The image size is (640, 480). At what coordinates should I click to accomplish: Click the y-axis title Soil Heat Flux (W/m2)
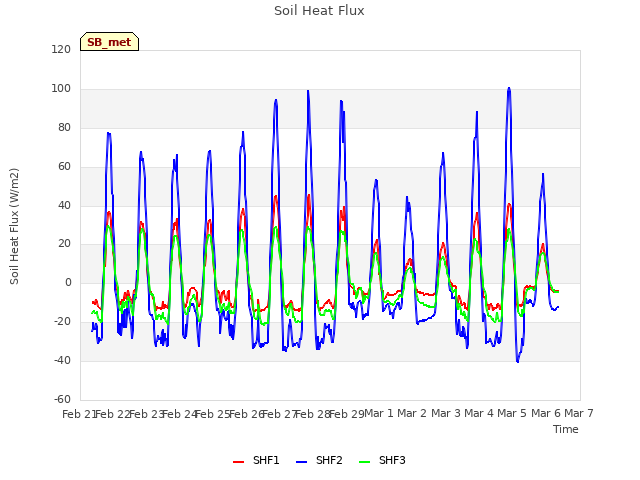[x=14, y=226]
